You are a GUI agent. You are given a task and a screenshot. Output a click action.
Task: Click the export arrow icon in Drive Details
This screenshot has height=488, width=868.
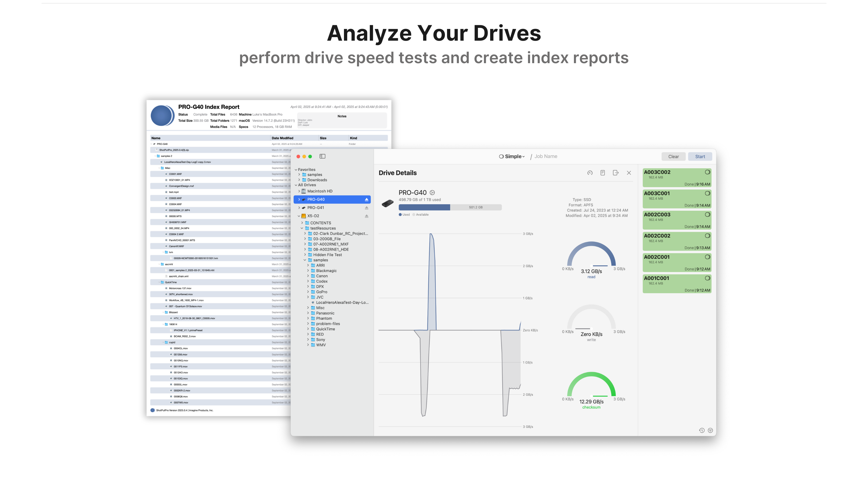[x=616, y=173]
